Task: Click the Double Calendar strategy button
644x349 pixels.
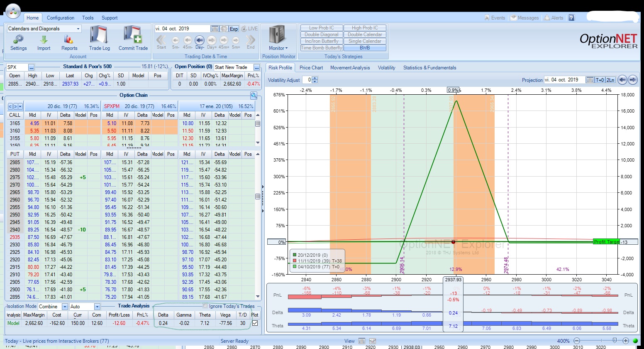Action: pyautogui.click(x=365, y=34)
